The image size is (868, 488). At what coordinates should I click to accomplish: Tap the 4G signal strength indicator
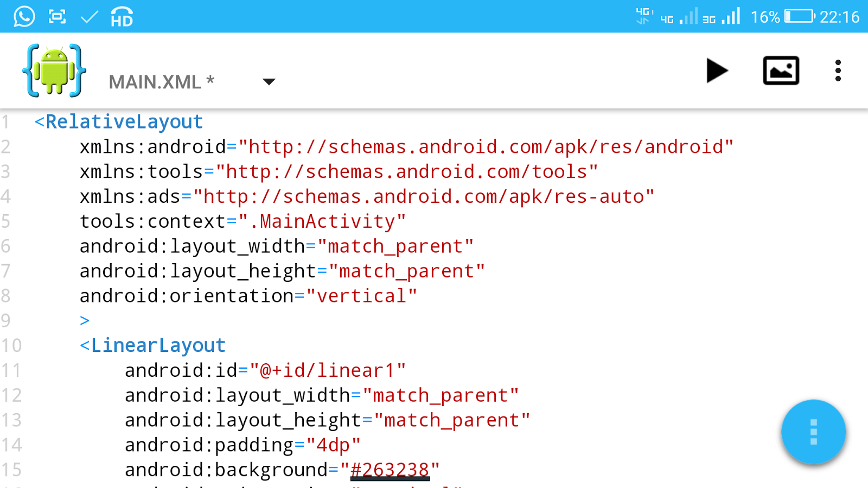(678, 17)
